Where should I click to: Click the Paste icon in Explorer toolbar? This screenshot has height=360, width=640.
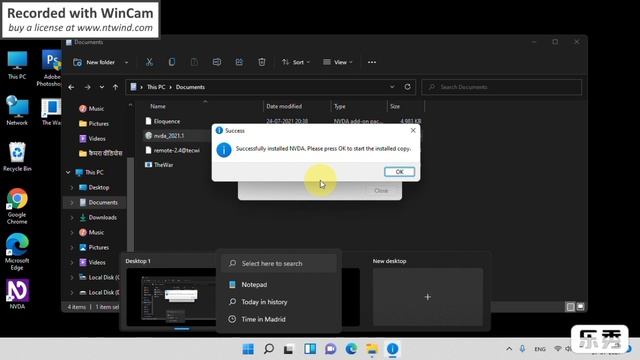coord(194,62)
